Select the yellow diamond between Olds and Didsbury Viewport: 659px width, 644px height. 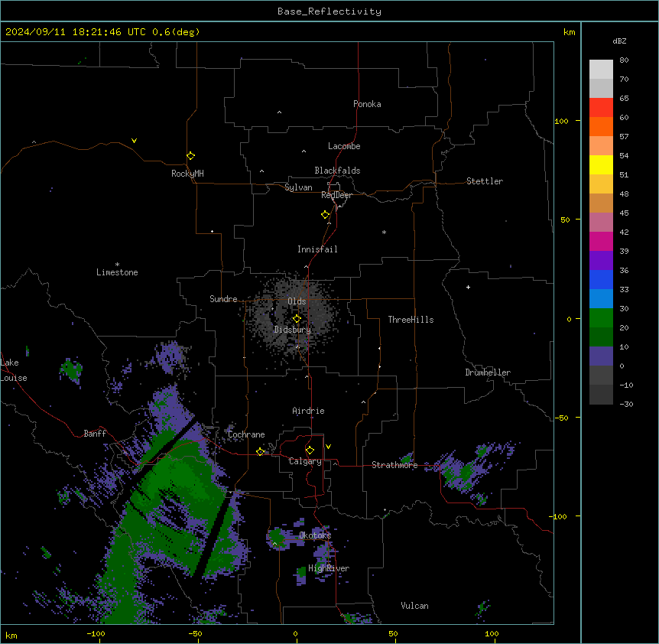pyautogui.click(x=297, y=319)
